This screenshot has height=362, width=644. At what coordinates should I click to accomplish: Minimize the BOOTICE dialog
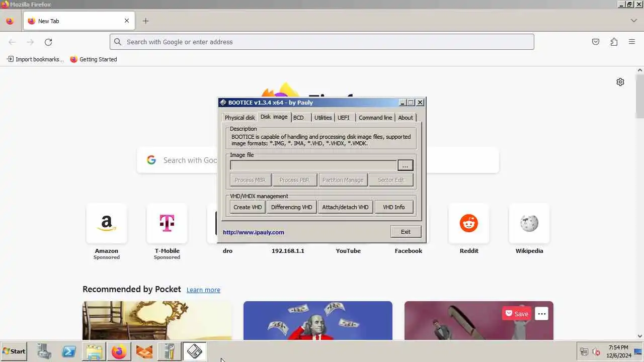pyautogui.click(x=403, y=103)
